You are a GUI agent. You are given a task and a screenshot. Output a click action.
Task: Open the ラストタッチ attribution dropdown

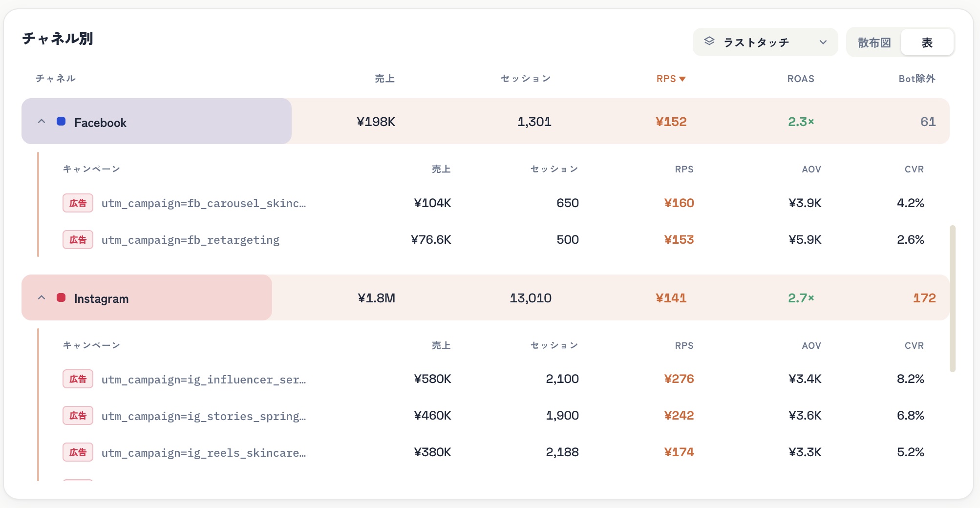tap(765, 42)
